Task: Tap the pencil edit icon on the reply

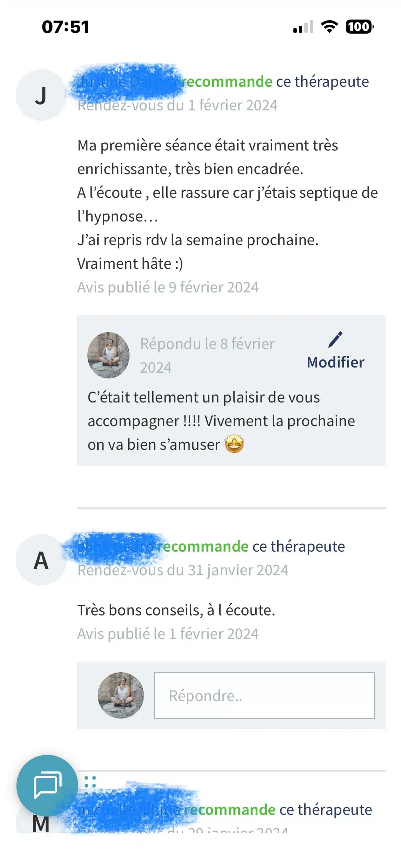Action: 335,340
